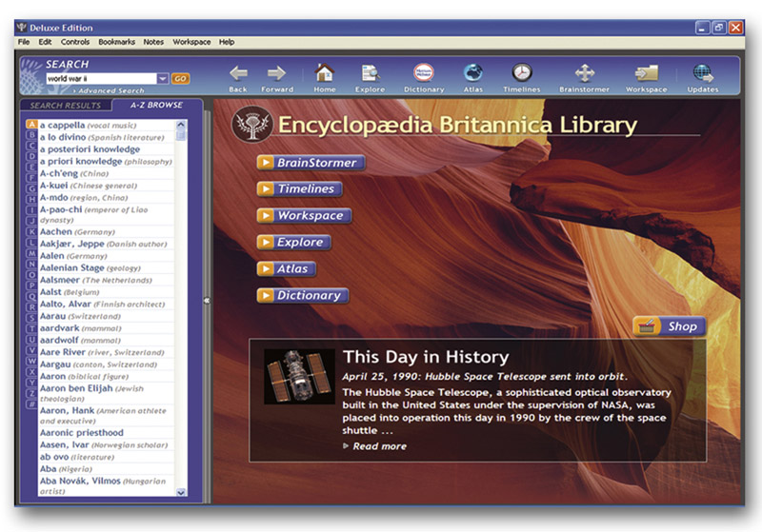The height and width of the screenshot is (532, 762).
Task: Open the File menu
Action: pyautogui.click(x=24, y=42)
